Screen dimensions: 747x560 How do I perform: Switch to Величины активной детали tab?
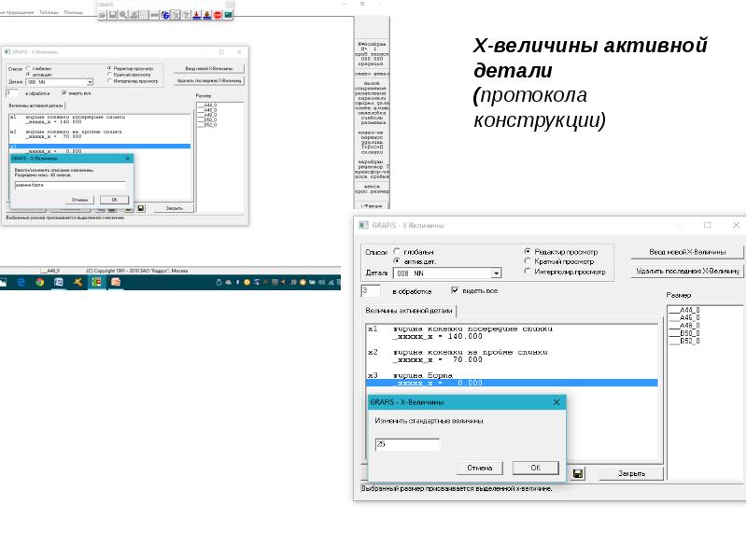(409, 311)
